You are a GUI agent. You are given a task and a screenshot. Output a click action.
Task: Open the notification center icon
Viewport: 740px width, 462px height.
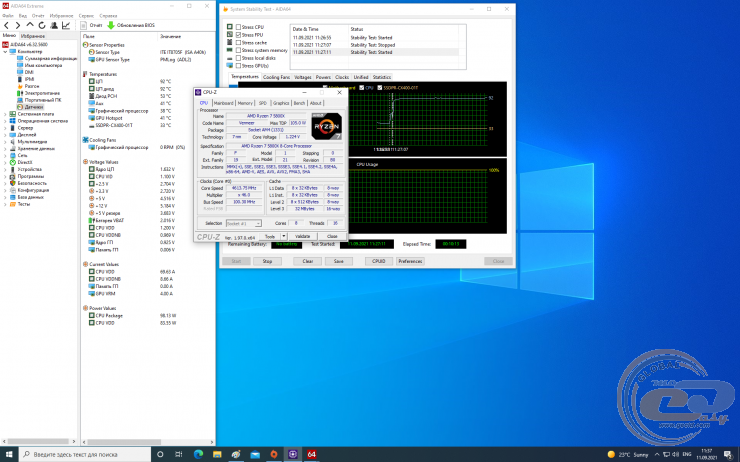(728, 454)
